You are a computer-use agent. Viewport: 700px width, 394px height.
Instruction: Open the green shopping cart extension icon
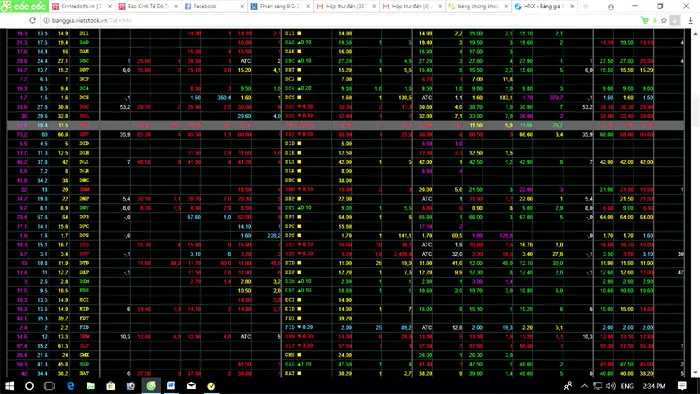coord(644,21)
